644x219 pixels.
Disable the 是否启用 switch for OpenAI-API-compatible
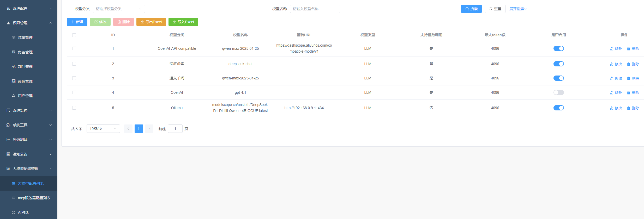coord(559,48)
